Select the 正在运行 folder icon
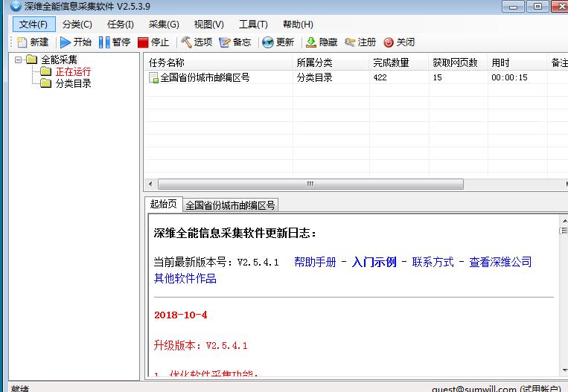 (x=45, y=71)
